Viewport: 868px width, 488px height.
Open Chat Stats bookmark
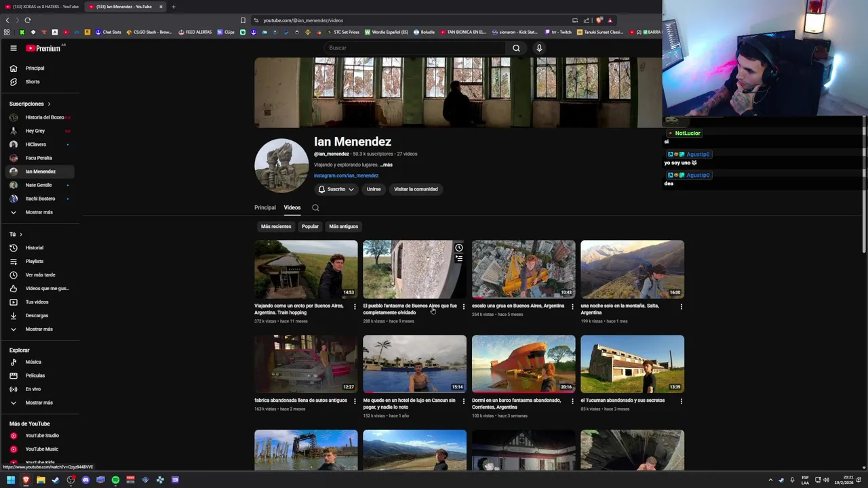(108, 32)
